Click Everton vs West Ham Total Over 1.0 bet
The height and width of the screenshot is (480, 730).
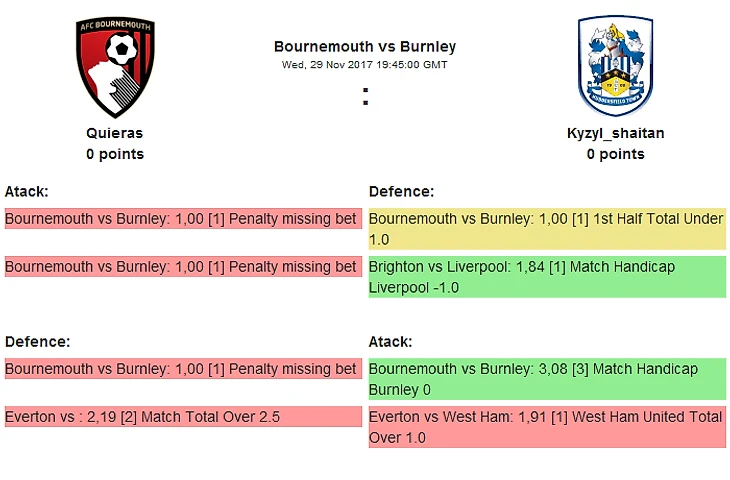pos(547,427)
